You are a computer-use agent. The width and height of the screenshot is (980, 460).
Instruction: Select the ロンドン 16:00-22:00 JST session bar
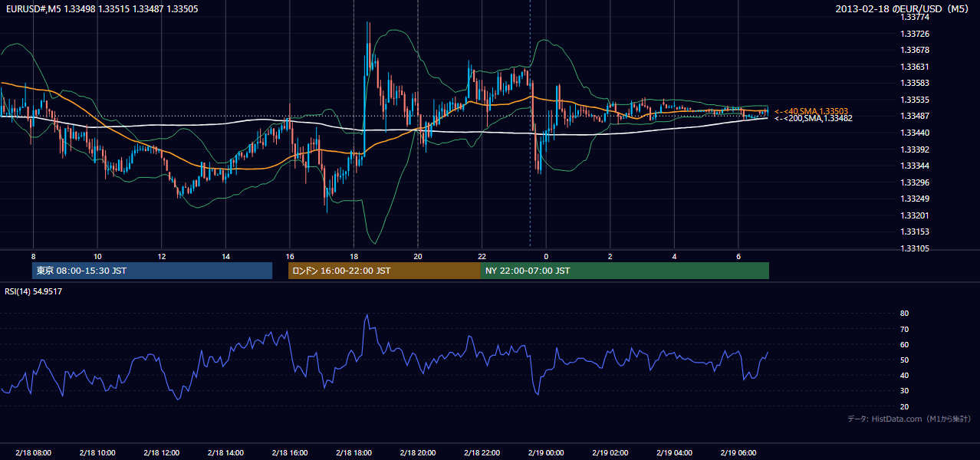pyautogui.click(x=384, y=271)
